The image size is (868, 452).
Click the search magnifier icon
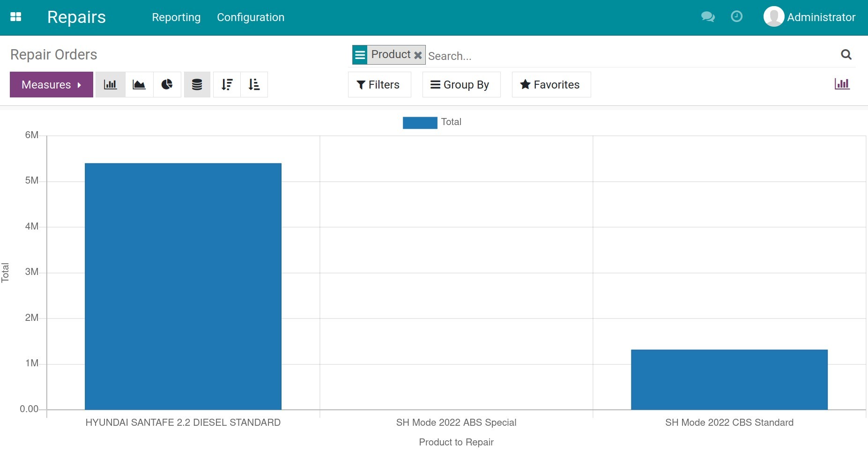point(846,54)
